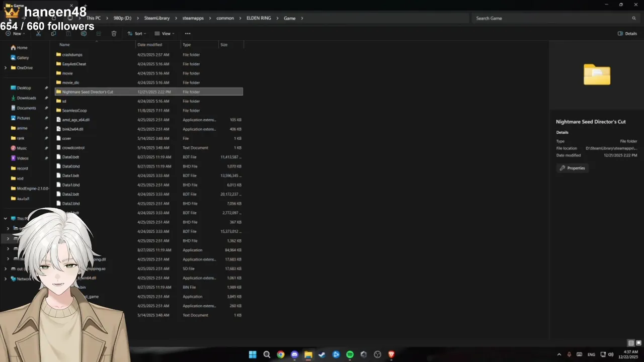Open the Sort dropdown menu
The image size is (644, 362).
point(136,34)
